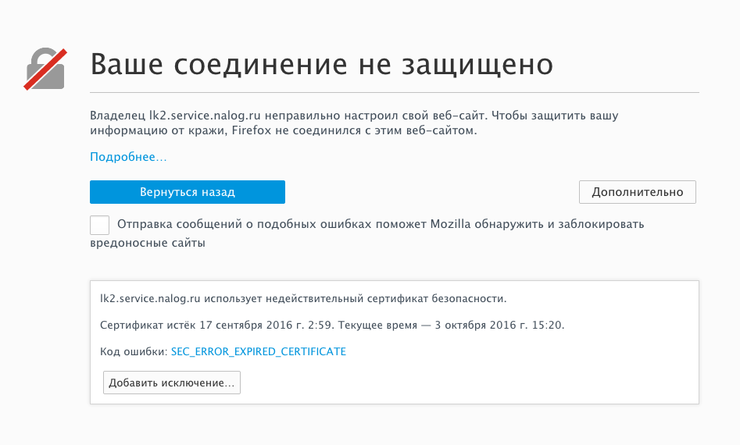The image size is (740, 445).
Task: Open the Подробнее… link
Action: click(128, 157)
